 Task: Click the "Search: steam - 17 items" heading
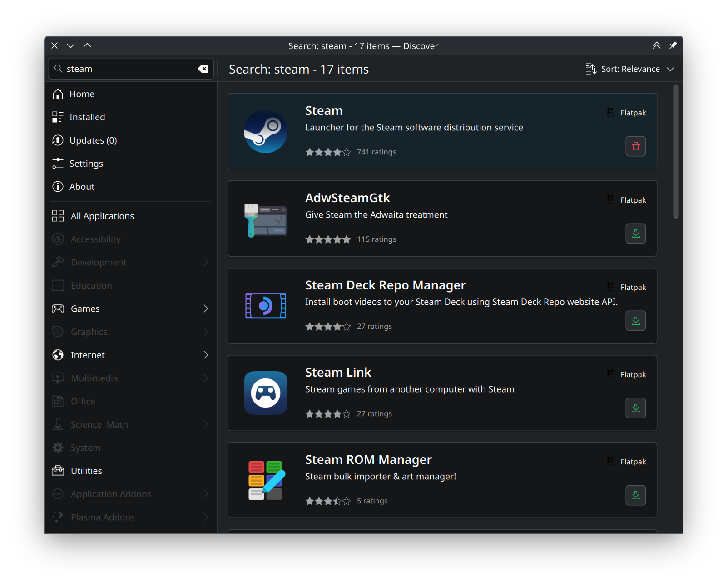pos(299,69)
